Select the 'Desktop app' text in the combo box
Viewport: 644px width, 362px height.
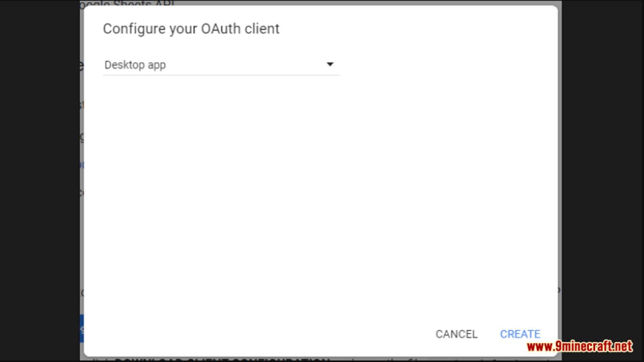pyautogui.click(x=135, y=65)
